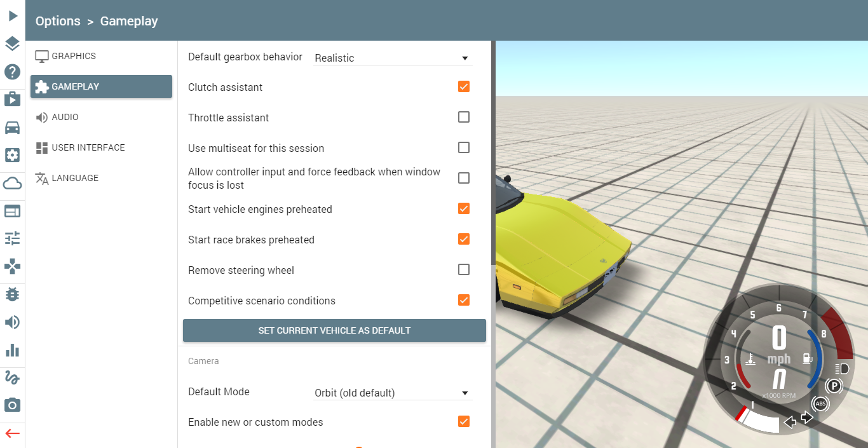Select the Gameplay options tab
The width and height of the screenshot is (868, 448).
point(101,86)
